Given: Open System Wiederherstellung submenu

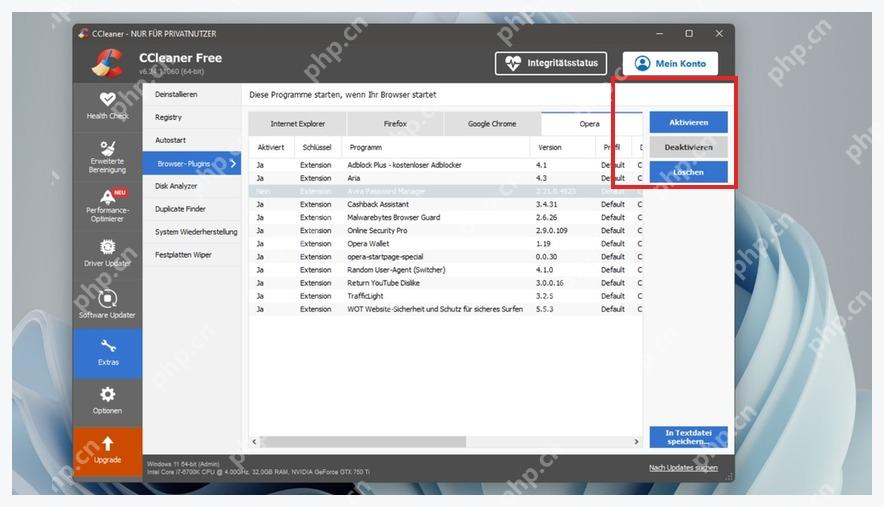Looking at the screenshot, I should point(192,232).
